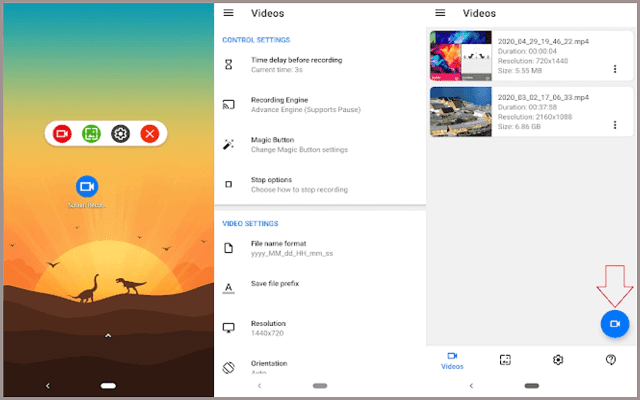Image resolution: width=640 pixels, height=400 pixels.
Task: Open hamburger menu on the video list screen
Action: [440, 13]
